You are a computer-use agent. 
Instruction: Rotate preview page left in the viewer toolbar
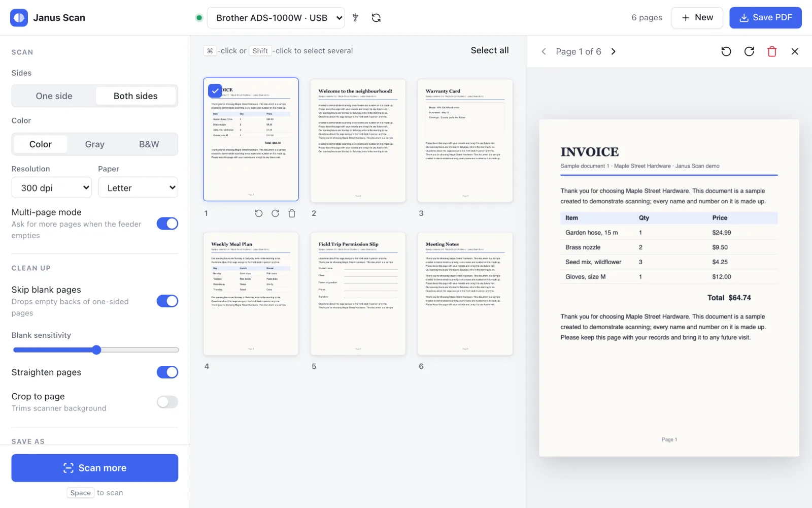[726, 51]
